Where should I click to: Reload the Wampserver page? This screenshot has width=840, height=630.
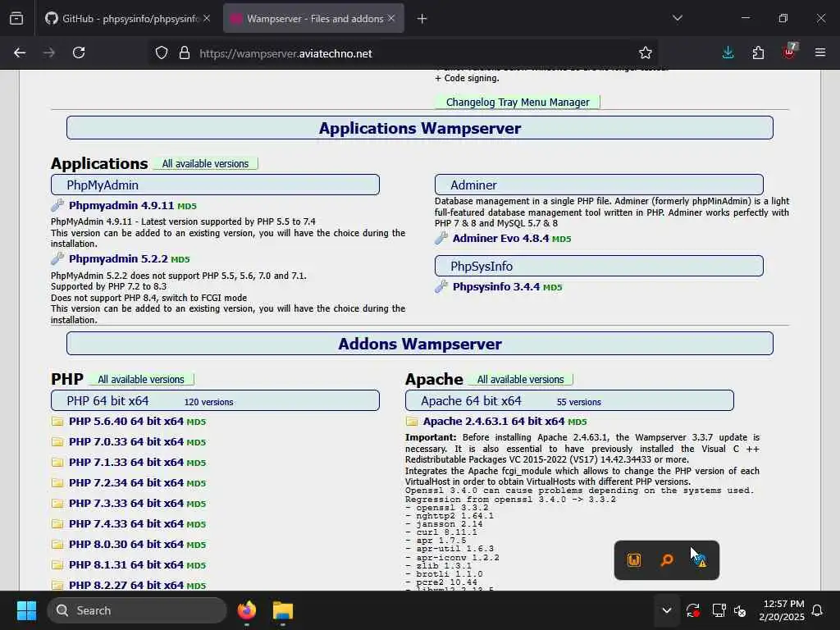point(79,52)
